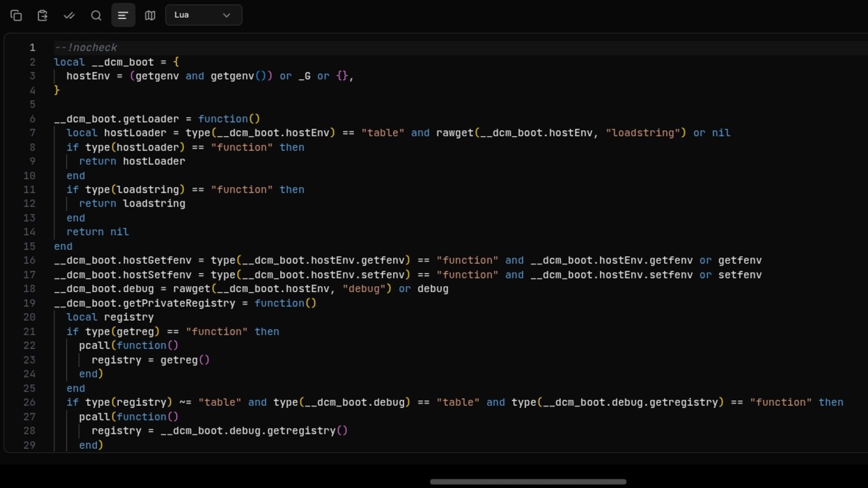Click line number 5 in gutter

click(32, 104)
